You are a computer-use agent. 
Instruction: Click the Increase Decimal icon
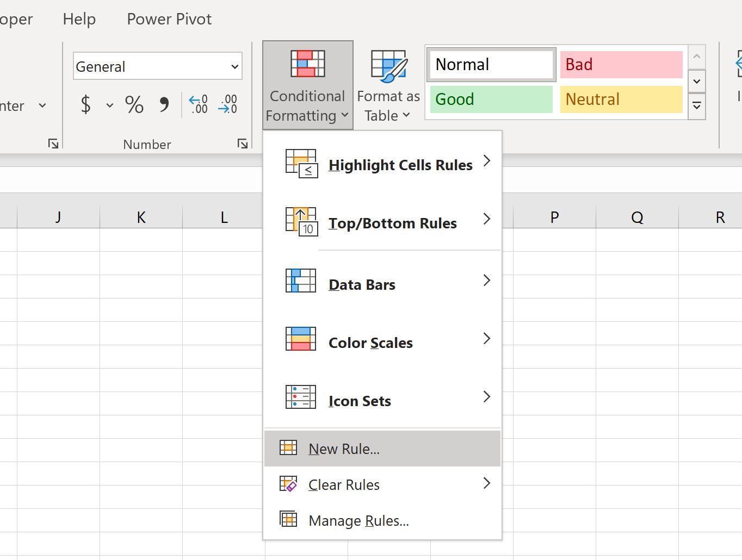pos(199,104)
